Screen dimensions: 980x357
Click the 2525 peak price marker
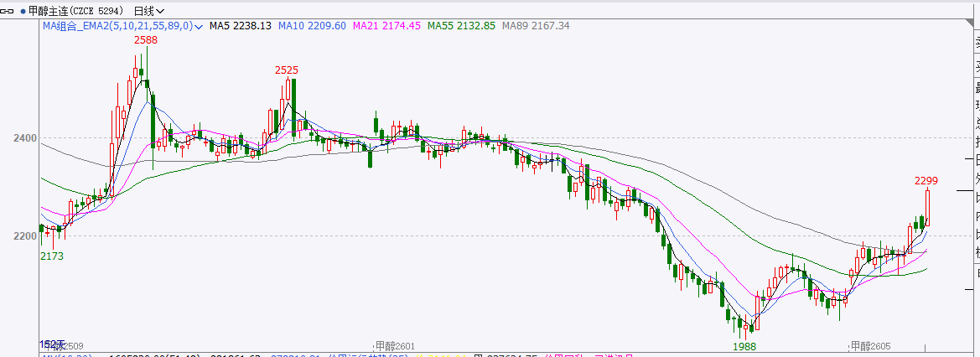tap(288, 70)
